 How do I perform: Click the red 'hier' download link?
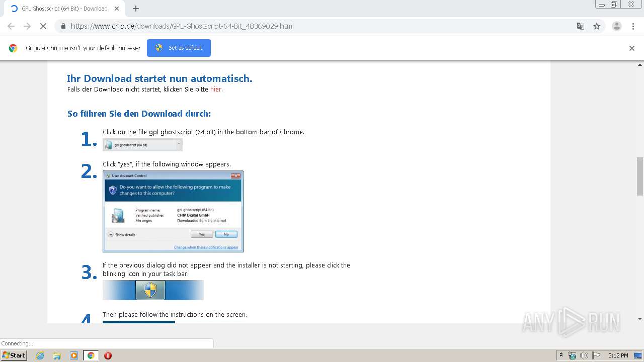[x=216, y=89]
